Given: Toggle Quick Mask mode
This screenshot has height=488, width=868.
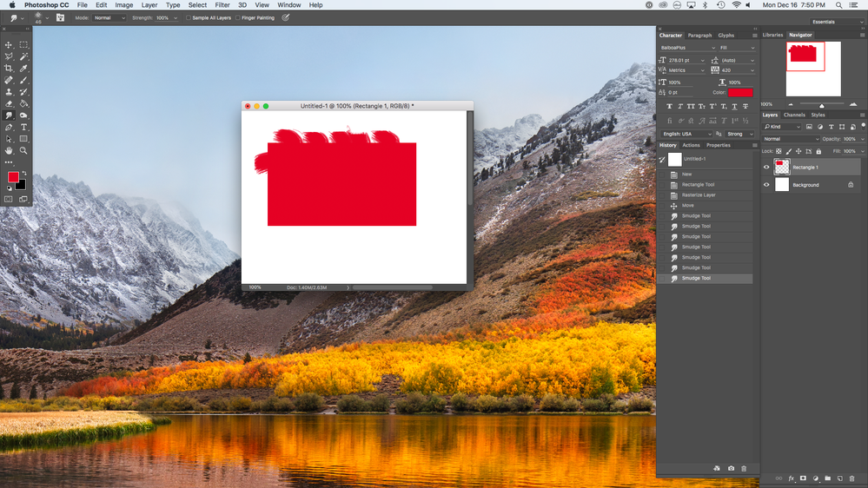Looking at the screenshot, I should click(9, 199).
